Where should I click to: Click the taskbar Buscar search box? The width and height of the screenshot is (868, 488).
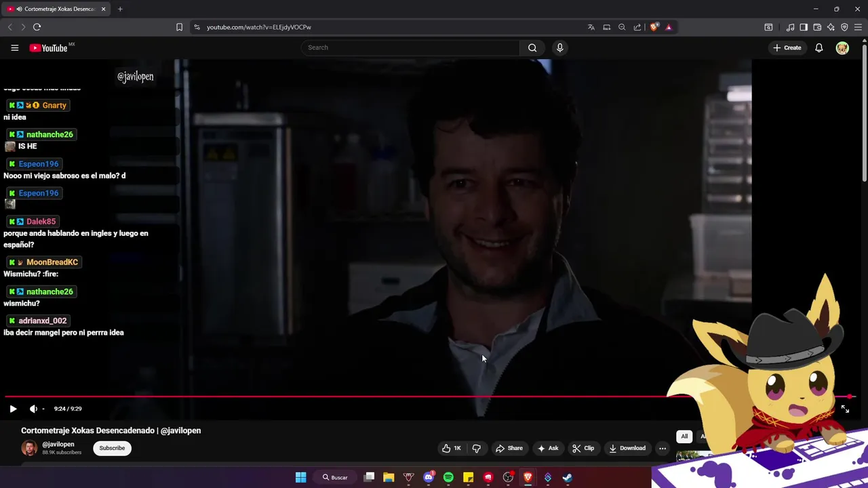coord(335,477)
